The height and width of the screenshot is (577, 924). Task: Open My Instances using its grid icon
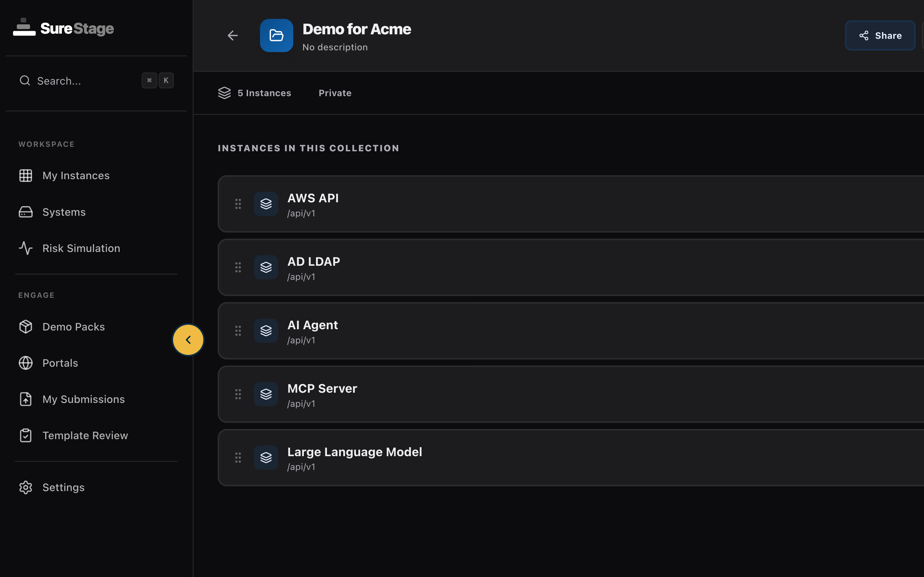click(25, 175)
